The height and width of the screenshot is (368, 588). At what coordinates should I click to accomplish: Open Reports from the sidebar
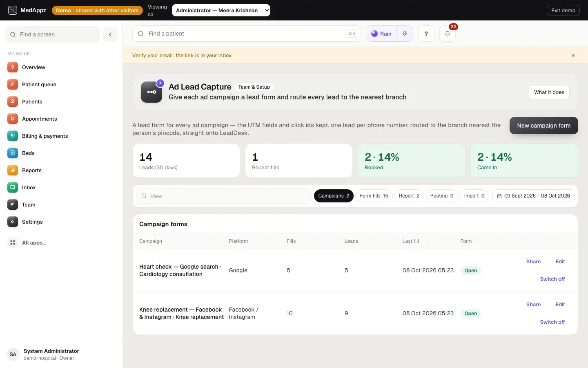coord(61,171)
